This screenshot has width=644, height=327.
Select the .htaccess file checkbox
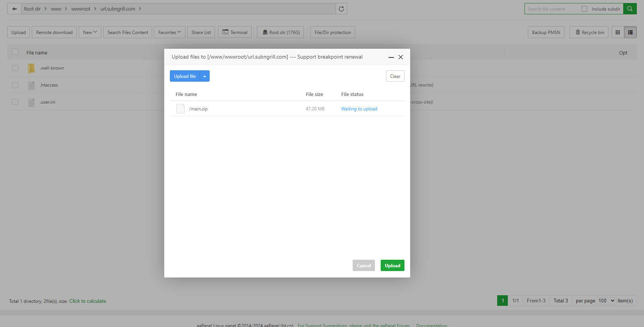tap(15, 85)
